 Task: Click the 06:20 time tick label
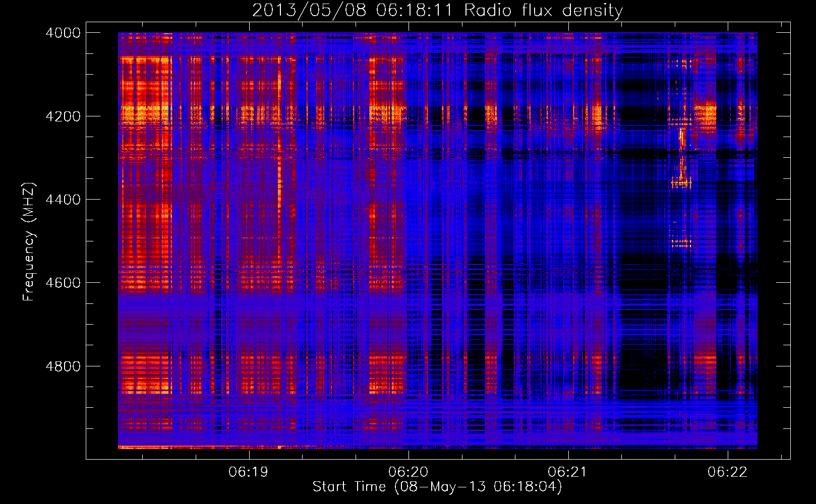(408, 472)
